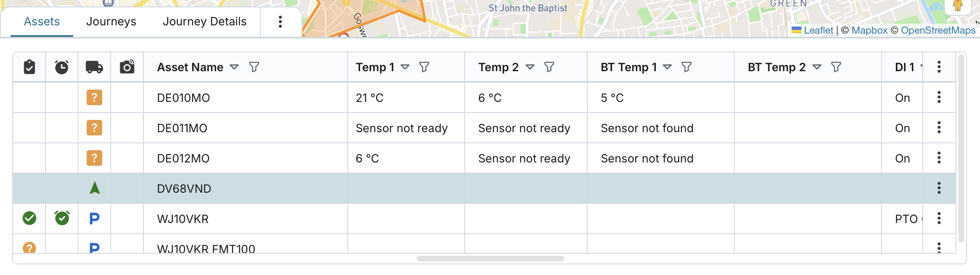Open the row actions menu for DE011MO
Image resolution: width=980 pixels, height=275 pixels.
click(939, 128)
